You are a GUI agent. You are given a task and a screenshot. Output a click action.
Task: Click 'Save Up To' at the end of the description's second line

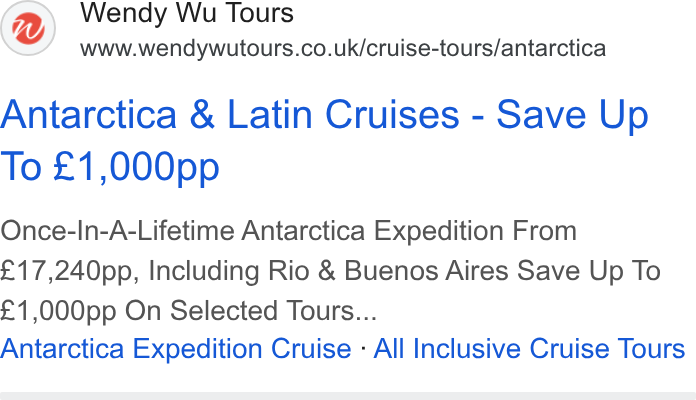(x=589, y=271)
